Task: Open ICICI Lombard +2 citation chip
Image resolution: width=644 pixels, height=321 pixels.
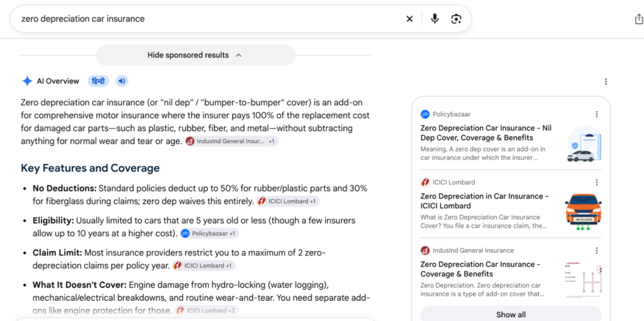Action: [x=206, y=310]
